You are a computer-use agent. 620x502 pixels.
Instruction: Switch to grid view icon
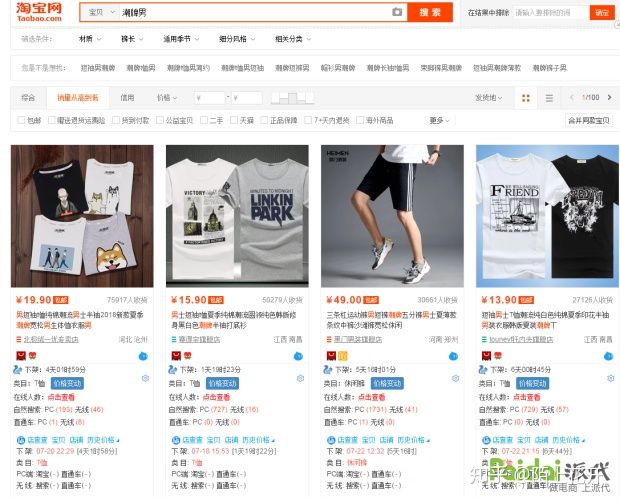click(526, 98)
